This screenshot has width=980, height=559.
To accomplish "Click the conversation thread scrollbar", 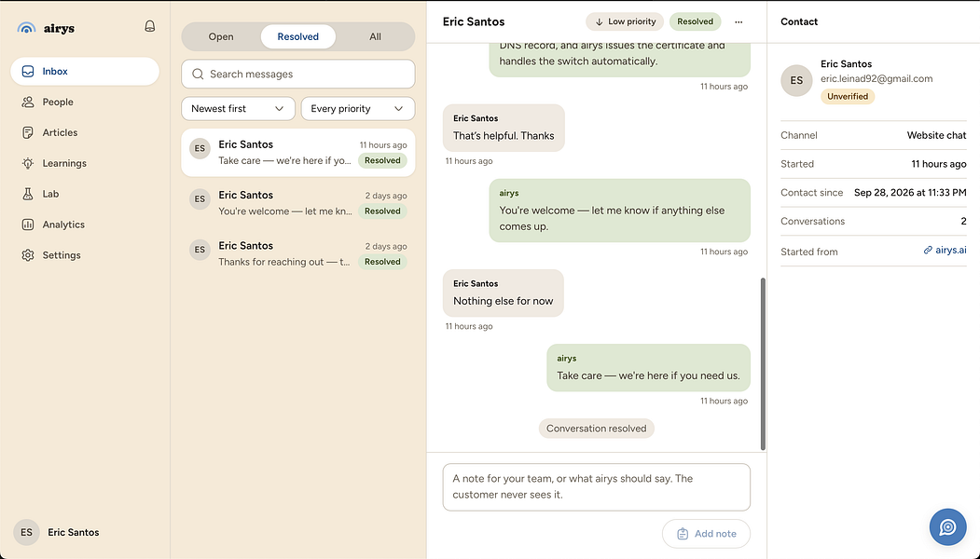I will point(763,364).
